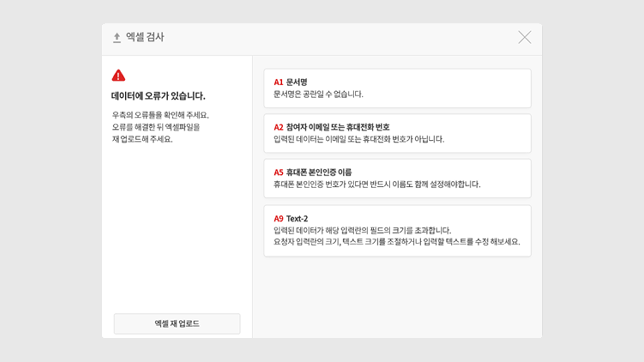Image resolution: width=644 pixels, height=362 pixels.
Task: Click the 데이터에 오류가 있습니다 heading
Action: (x=158, y=96)
